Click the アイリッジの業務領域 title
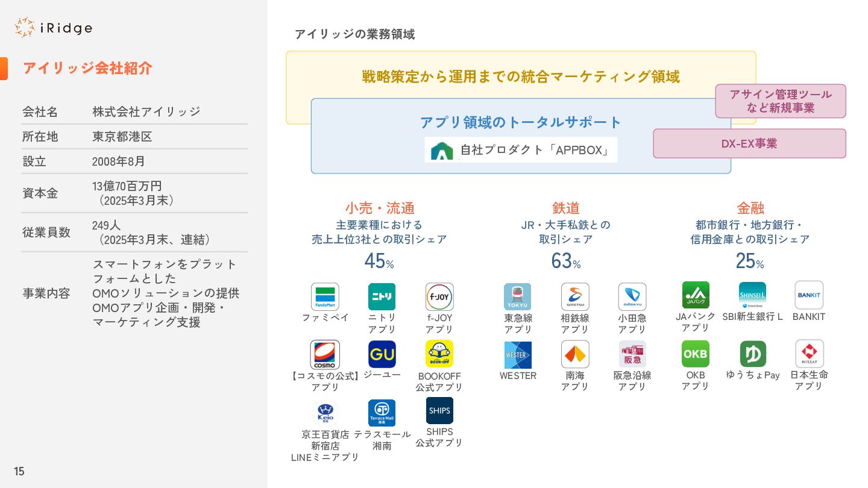The image size is (868, 488). pos(354,34)
